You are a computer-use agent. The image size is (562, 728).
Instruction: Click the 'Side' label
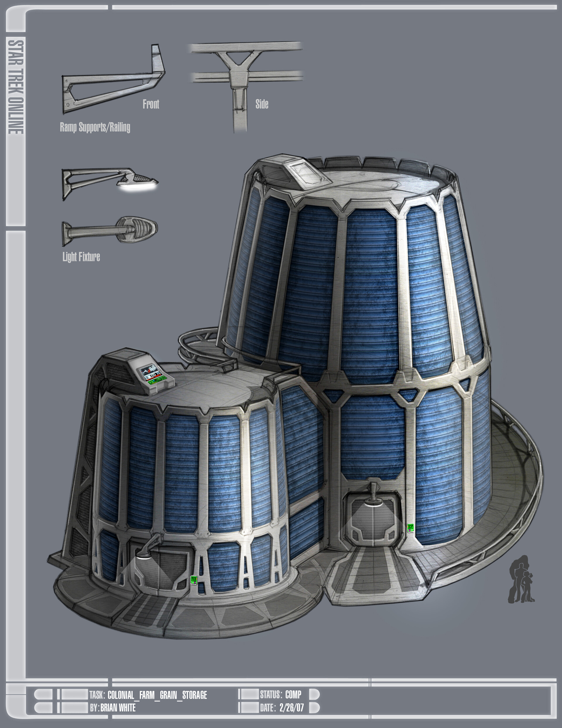[262, 104]
